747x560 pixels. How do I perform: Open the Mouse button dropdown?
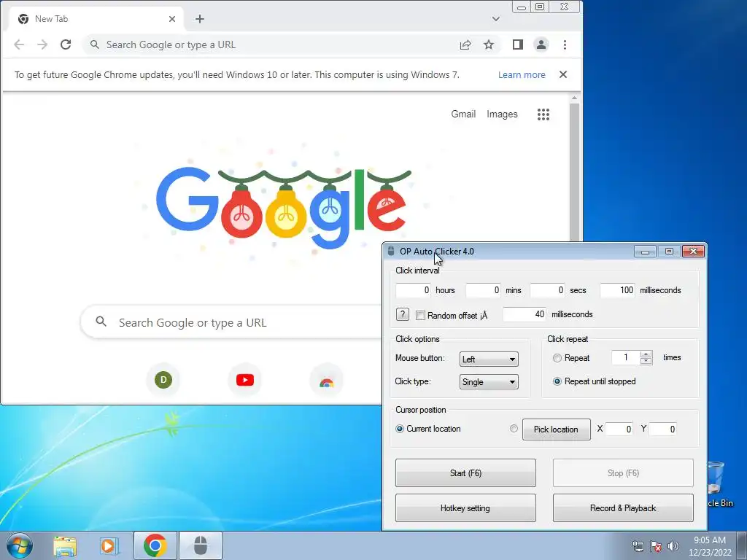(489, 359)
